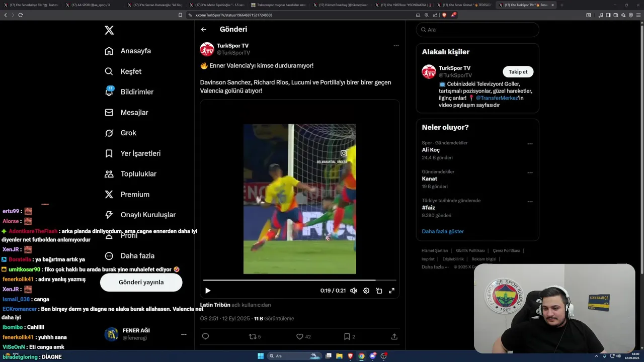Image resolution: width=644 pixels, height=362 pixels.
Task: Share the post via share icon
Action: pos(394,336)
